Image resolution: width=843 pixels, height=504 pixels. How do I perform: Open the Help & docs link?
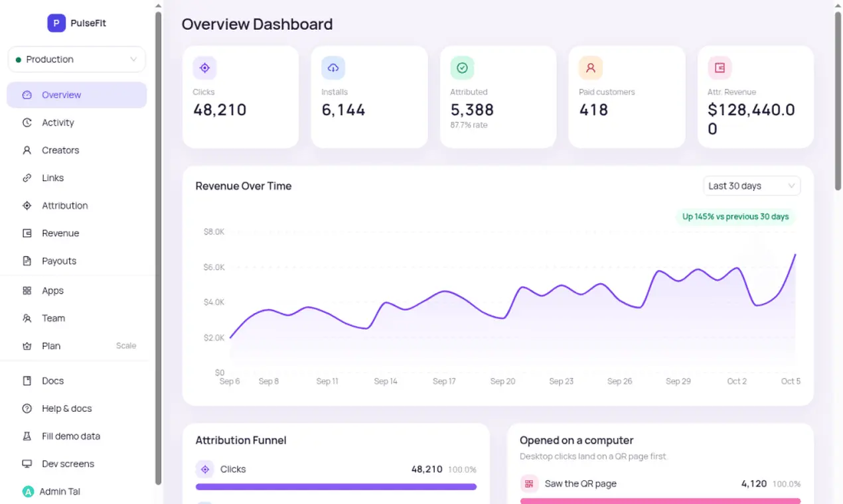[x=77, y=409]
